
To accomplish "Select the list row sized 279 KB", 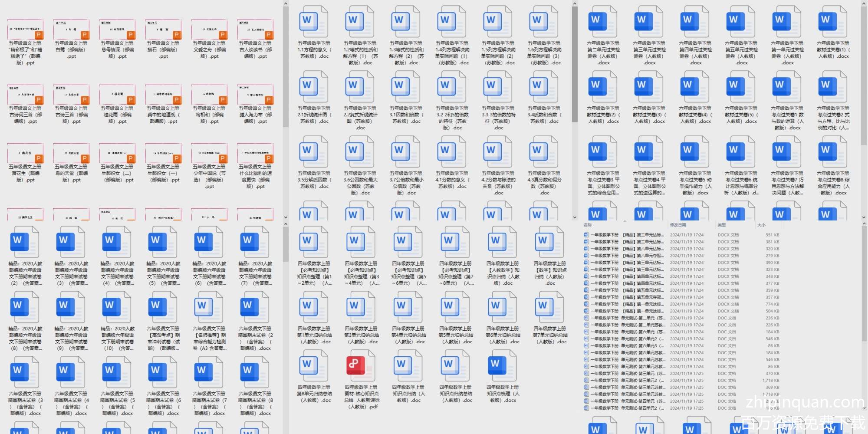I will point(681,256).
